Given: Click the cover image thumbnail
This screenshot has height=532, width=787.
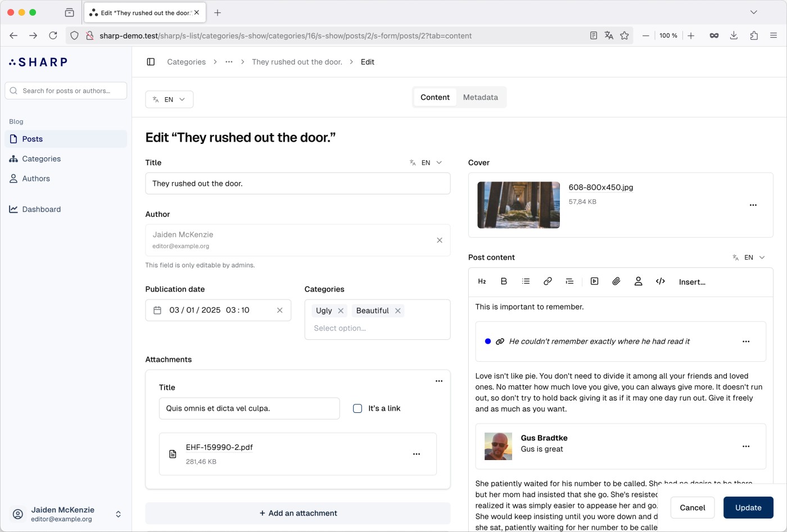Looking at the screenshot, I should point(518,205).
